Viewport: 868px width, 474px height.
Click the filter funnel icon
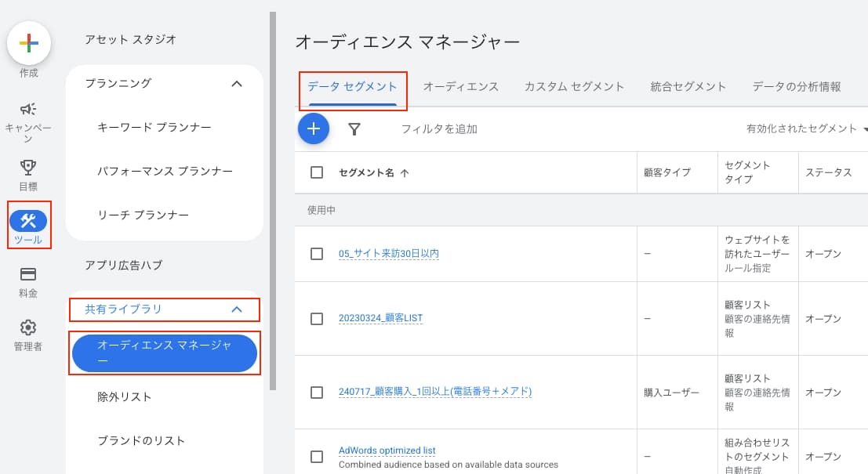coord(354,129)
